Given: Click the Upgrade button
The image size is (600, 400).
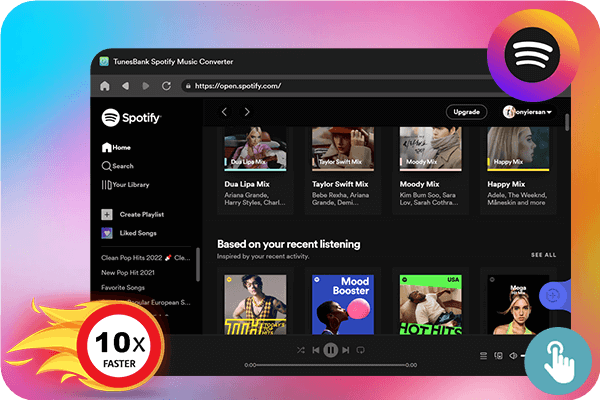Looking at the screenshot, I should [x=466, y=112].
